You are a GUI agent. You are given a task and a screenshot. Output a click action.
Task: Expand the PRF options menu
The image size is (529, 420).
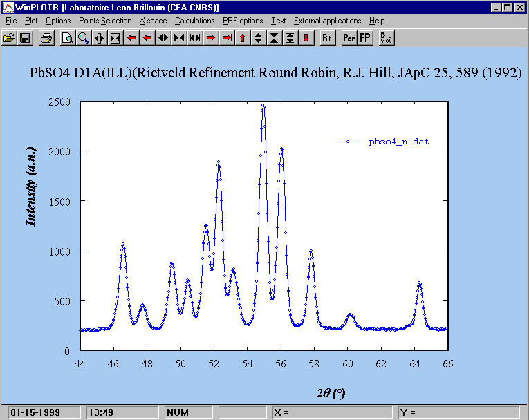point(242,21)
